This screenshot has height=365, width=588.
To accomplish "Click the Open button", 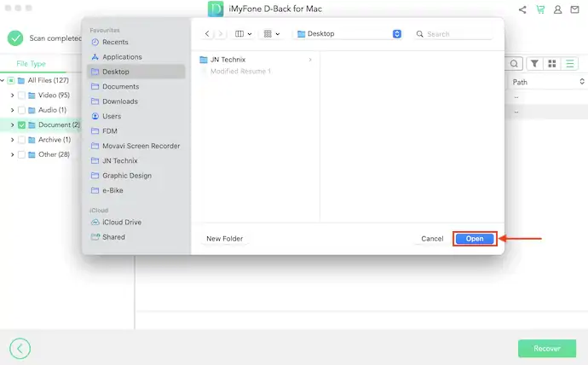I will 475,239.
